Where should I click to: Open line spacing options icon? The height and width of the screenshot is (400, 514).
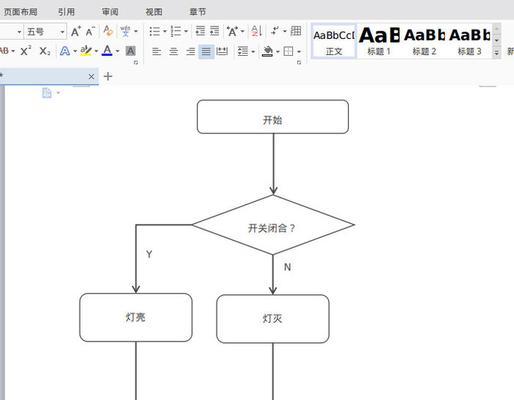point(243,51)
